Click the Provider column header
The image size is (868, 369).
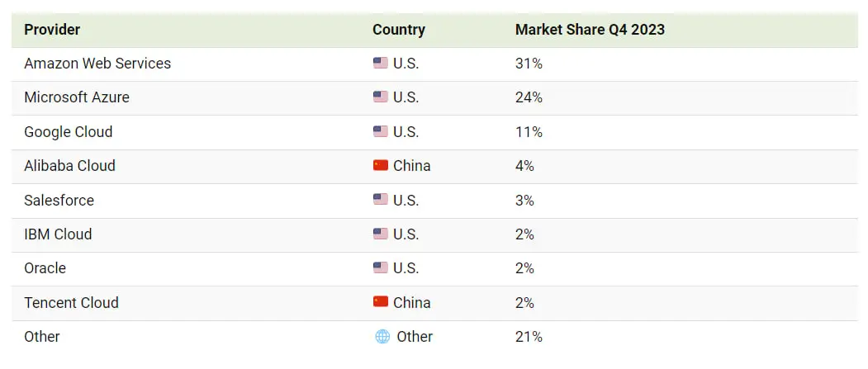pyautogui.click(x=52, y=30)
